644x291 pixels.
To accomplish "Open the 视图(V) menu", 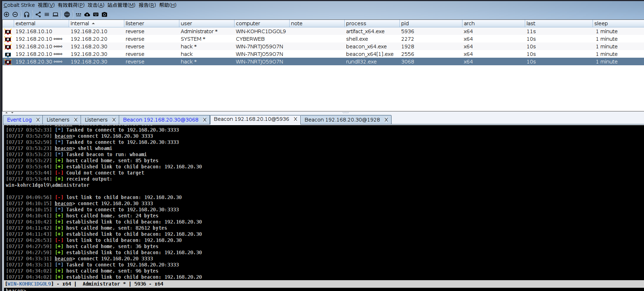I will (46, 5).
